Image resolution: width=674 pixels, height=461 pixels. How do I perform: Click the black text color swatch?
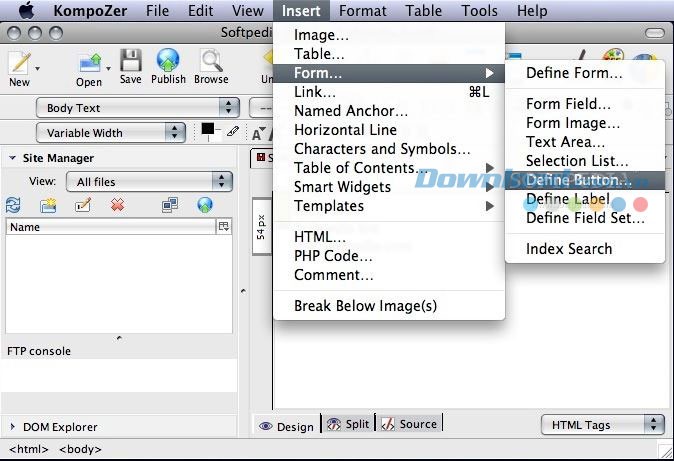[x=208, y=130]
